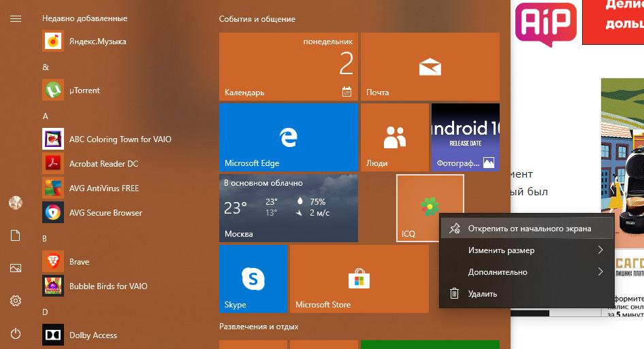Image resolution: width=644 pixels, height=349 pixels.
Task: Launch the Microsoft Edge tile
Action: click(x=289, y=137)
